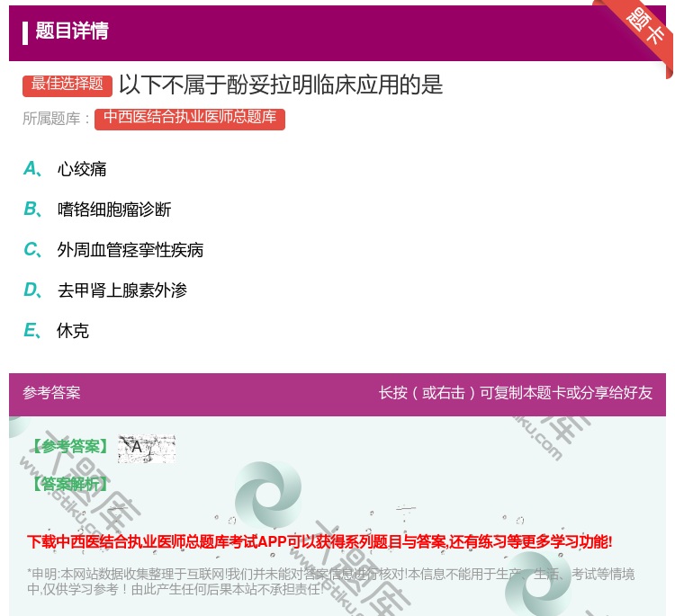This screenshot has height=616, width=675.
Task: Open the 中西医结合执业医师总题库 question bank tag
Action: (x=190, y=119)
